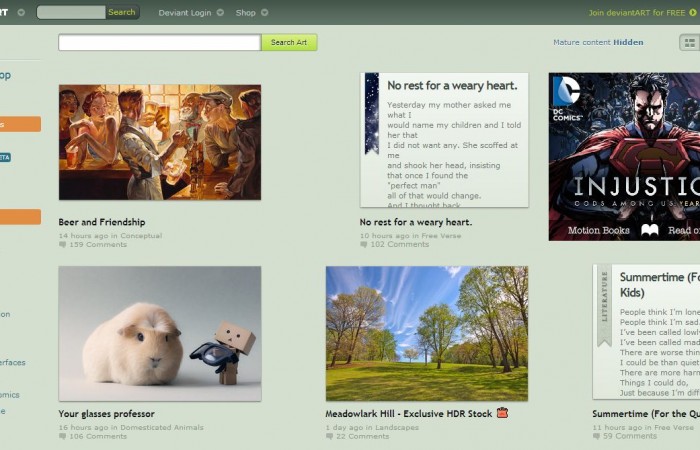Expand the Deviant Login dropdown
700x450 pixels.
pyautogui.click(x=220, y=13)
